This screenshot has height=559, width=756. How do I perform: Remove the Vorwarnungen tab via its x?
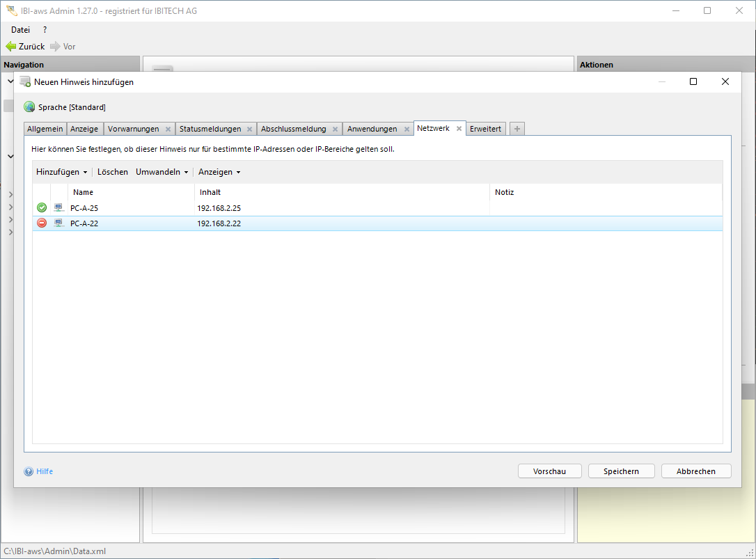pyautogui.click(x=168, y=129)
